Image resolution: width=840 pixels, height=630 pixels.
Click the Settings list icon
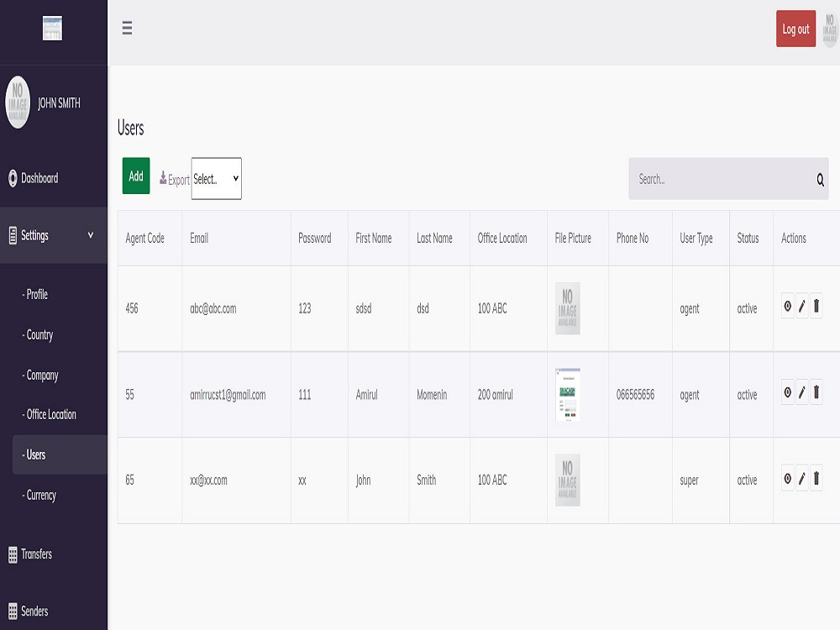pos(13,235)
